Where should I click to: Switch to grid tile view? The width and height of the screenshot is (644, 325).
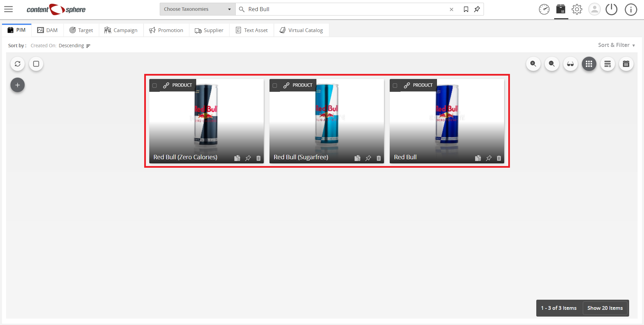(x=589, y=64)
